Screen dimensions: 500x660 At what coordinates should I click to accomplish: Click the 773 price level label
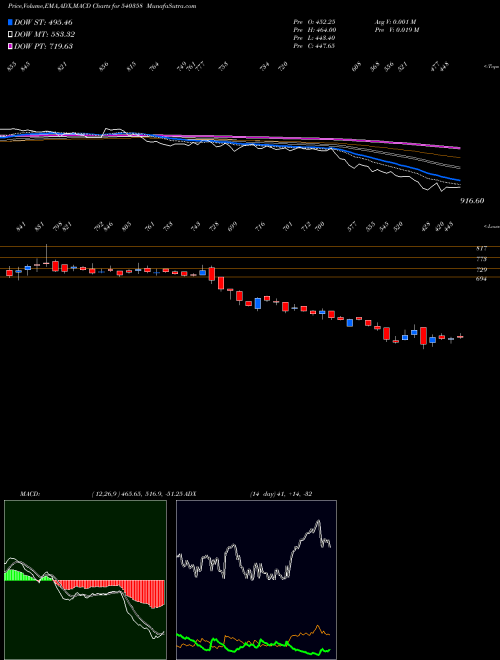coord(482,259)
